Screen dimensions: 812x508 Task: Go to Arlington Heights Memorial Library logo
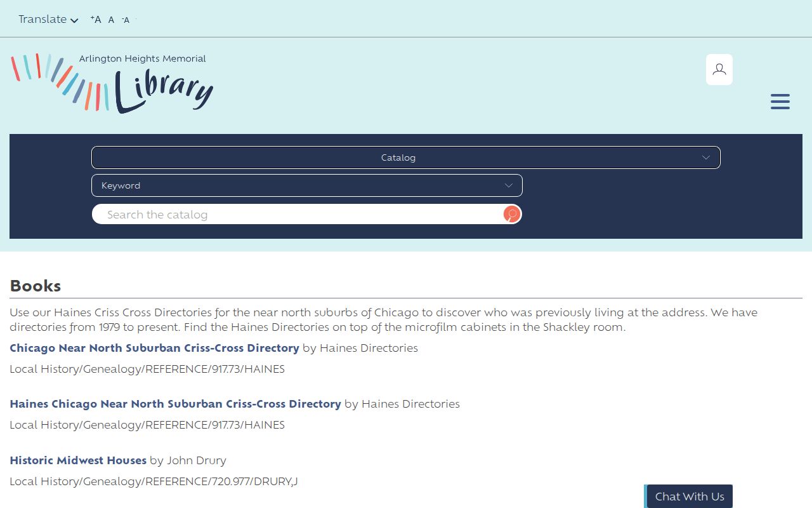112,83
